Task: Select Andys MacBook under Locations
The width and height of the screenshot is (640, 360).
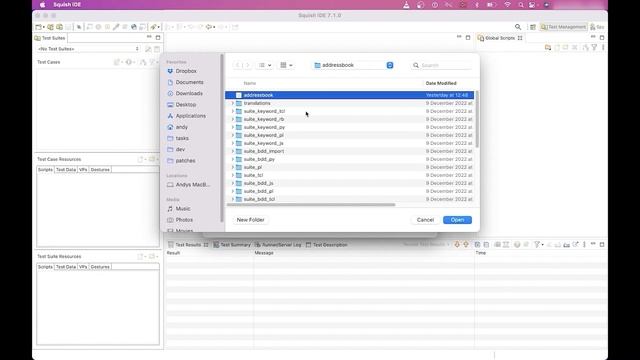Action: [x=189, y=185]
